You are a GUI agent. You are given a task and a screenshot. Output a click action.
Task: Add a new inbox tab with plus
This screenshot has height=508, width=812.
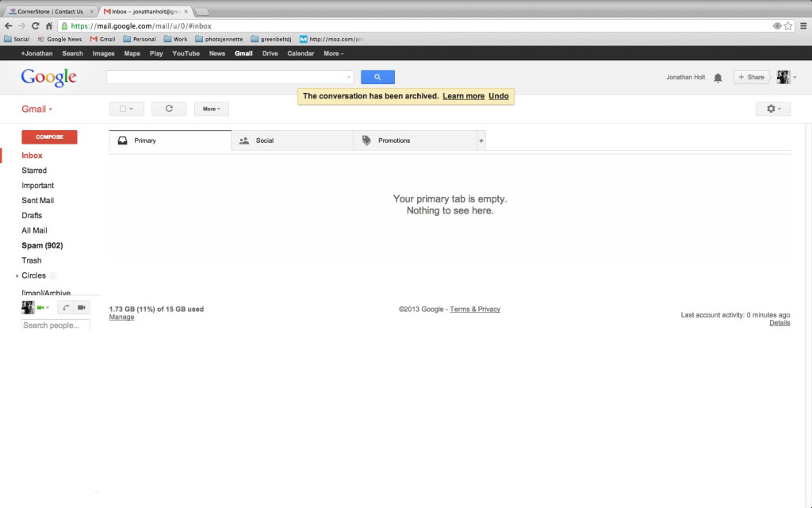(481, 140)
